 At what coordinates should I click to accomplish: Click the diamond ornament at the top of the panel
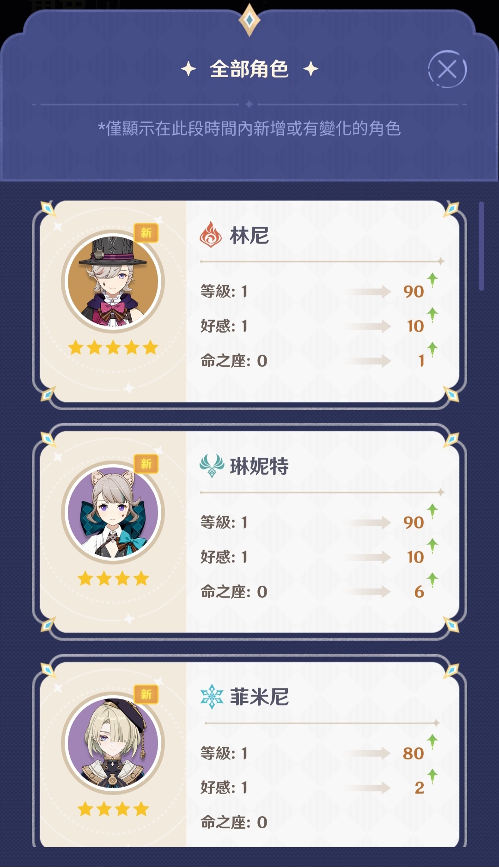pyautogui.click(x=249, y=20)
